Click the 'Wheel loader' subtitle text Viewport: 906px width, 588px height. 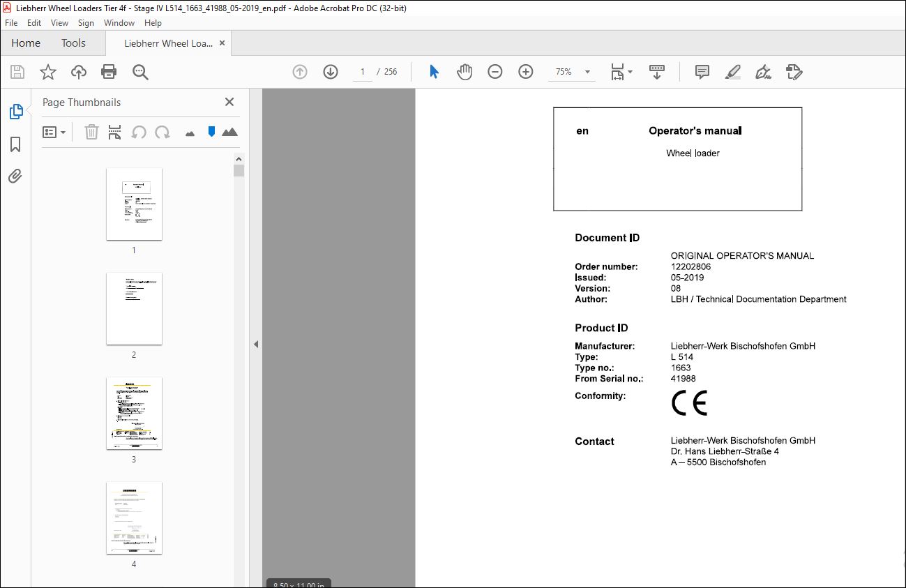[693, 153]
